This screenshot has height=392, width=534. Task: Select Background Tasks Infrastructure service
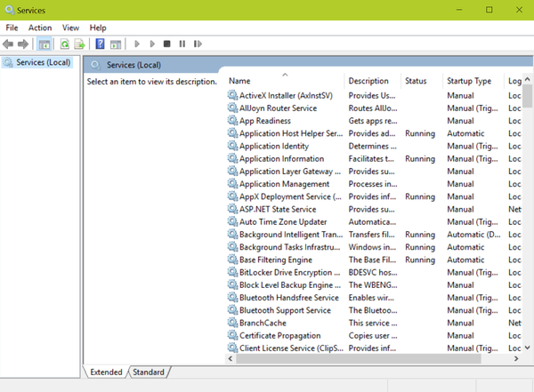pos(374,247)
